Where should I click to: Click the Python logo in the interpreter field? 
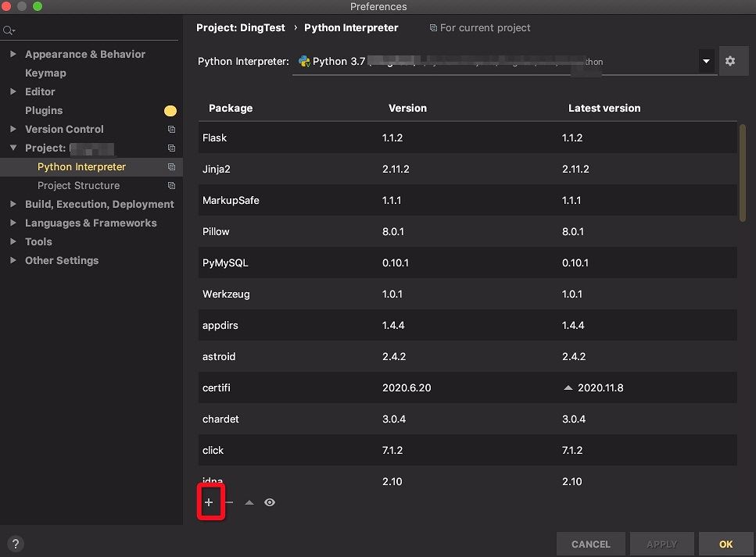(303, 60)
